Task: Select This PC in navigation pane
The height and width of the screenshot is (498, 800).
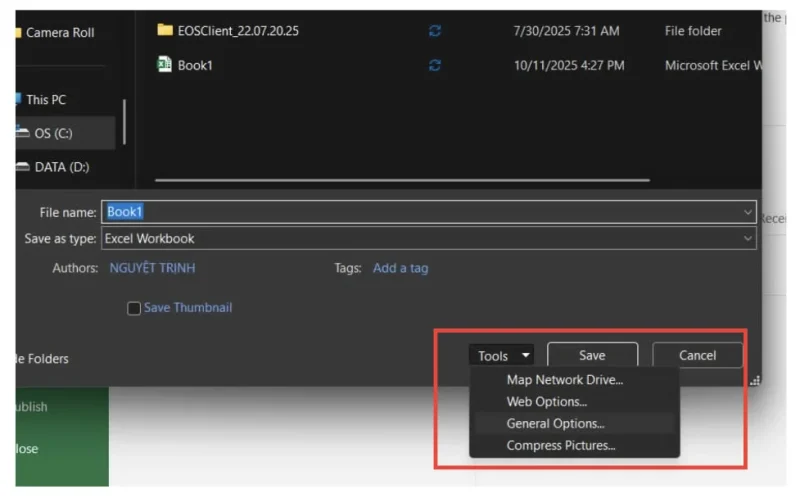Action: [x=45, y=100]
